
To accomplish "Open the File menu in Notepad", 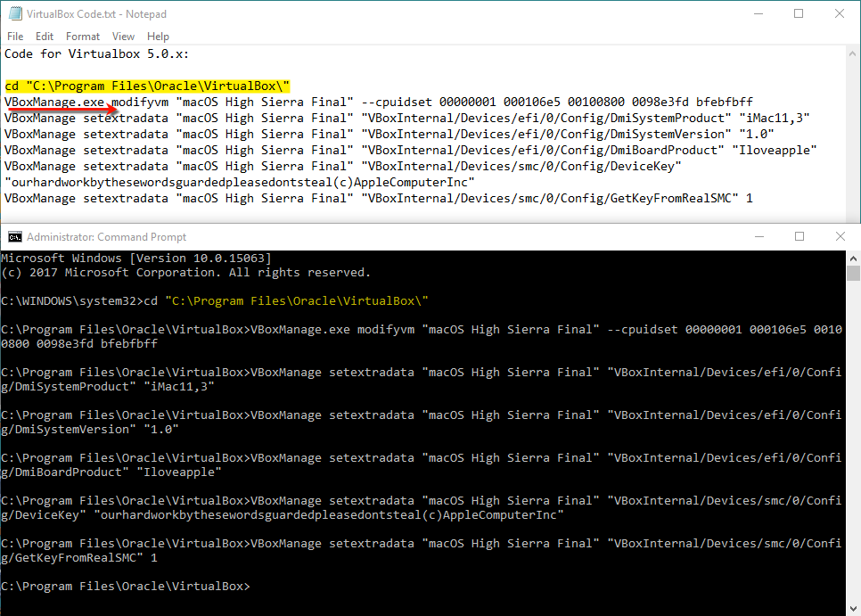I will tap(15, 37).
